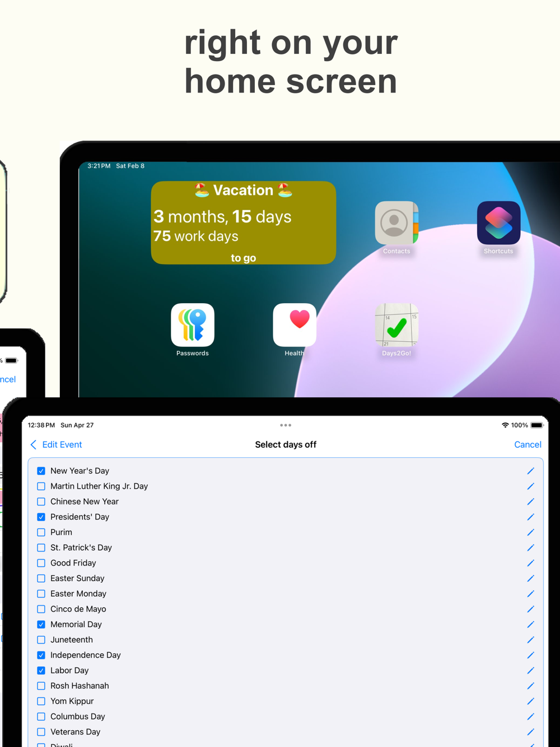
Task: Edit Martin Luther King Jr. Day pencil icon
Action: (530, 486)
